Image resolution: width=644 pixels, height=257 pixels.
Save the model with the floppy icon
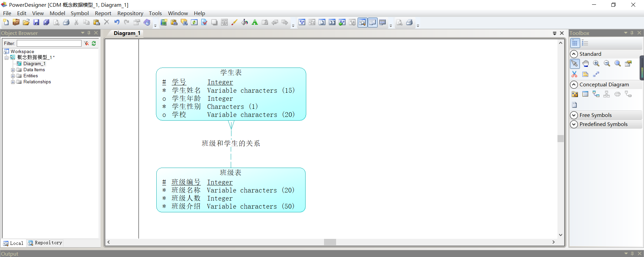tap(36, 23)
